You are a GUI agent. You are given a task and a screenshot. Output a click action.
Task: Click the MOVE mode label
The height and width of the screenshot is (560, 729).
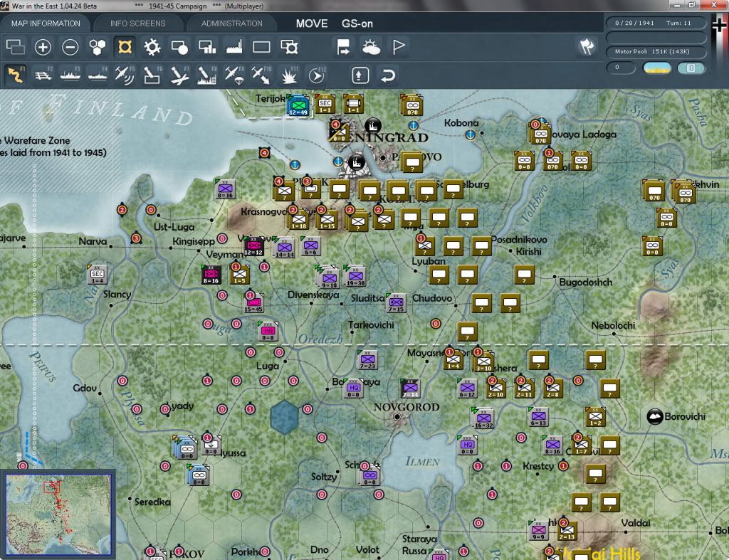pos(312,23)
